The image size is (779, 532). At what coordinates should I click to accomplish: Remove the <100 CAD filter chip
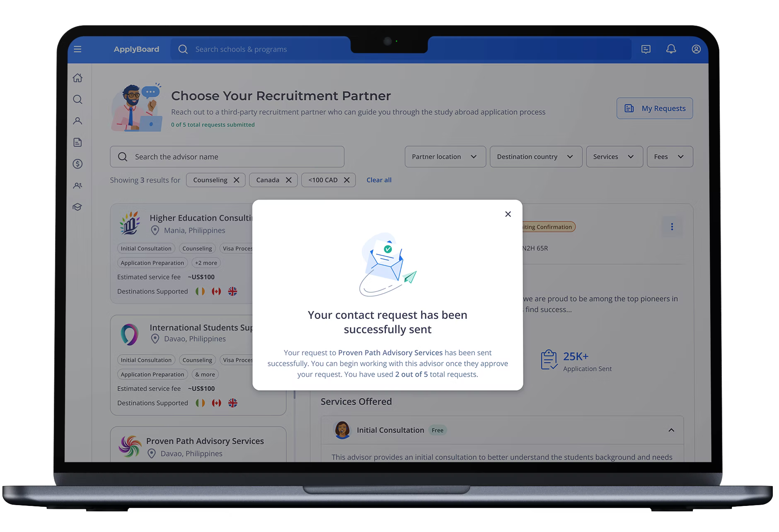click(x=346, y=180)
